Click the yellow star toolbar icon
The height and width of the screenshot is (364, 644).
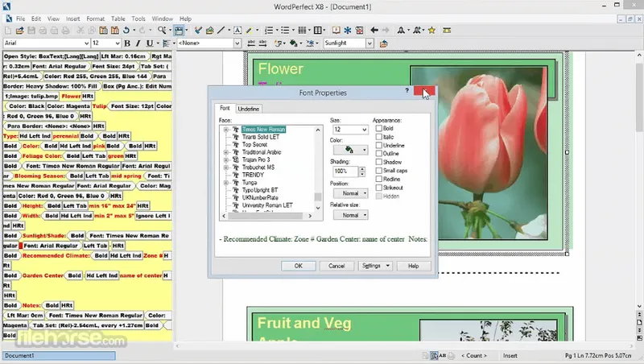(431, 31)
